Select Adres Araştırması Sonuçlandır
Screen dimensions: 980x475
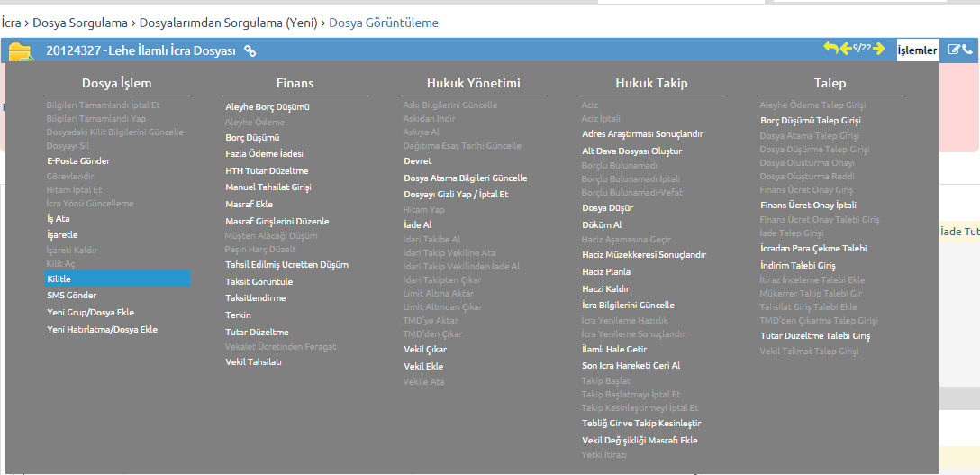pos(642,133)
